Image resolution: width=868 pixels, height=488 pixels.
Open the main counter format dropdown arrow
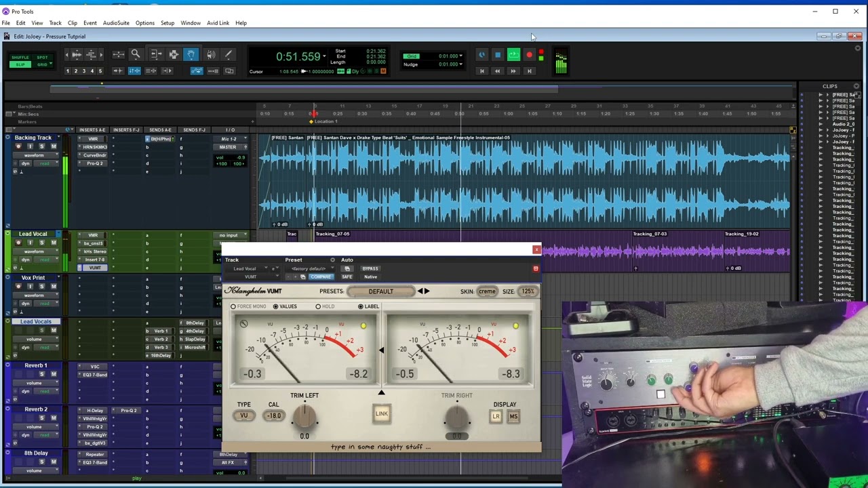(x=324, y=56)
